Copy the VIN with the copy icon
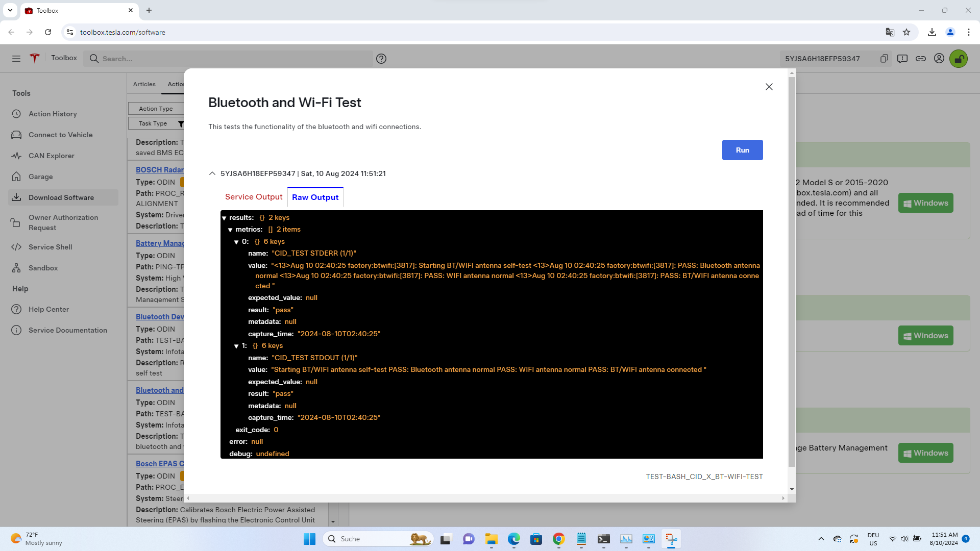The image size is (980, 551). 884,59
